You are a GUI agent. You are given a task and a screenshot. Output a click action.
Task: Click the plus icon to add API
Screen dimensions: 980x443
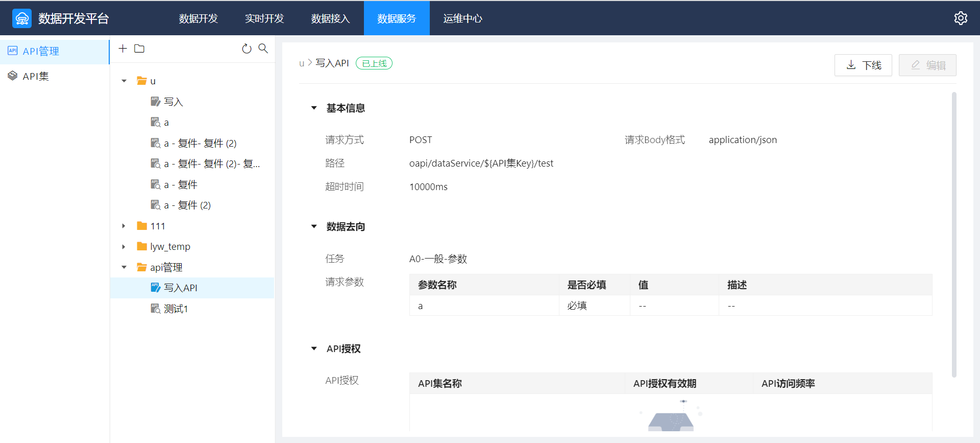click(x=122, y=49)
